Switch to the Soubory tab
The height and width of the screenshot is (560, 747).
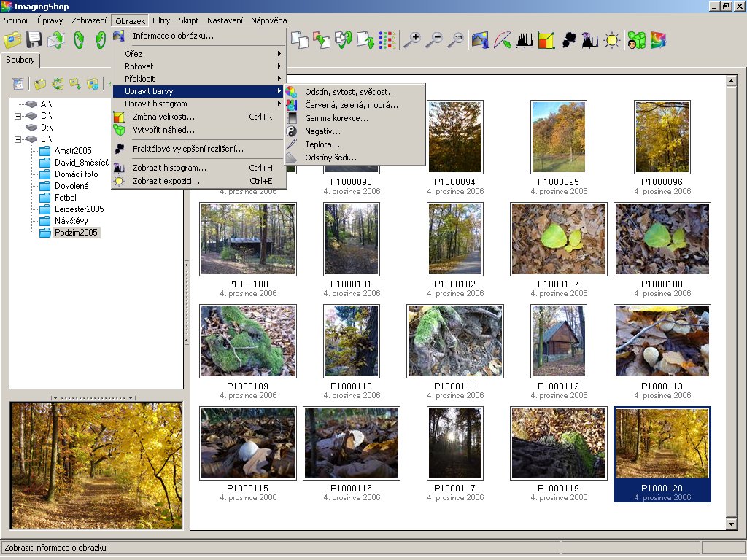[20, 60]
